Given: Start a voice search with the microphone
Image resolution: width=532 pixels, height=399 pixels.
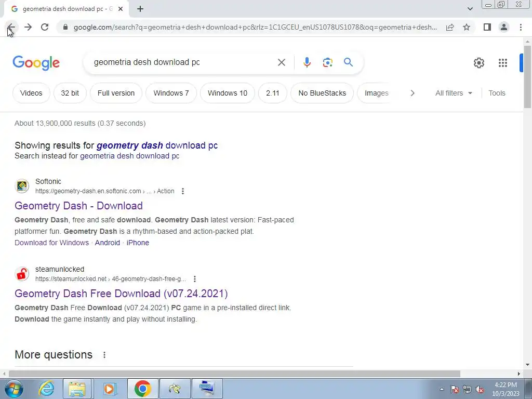Looking at the screenshot, I should click(307, 62).
